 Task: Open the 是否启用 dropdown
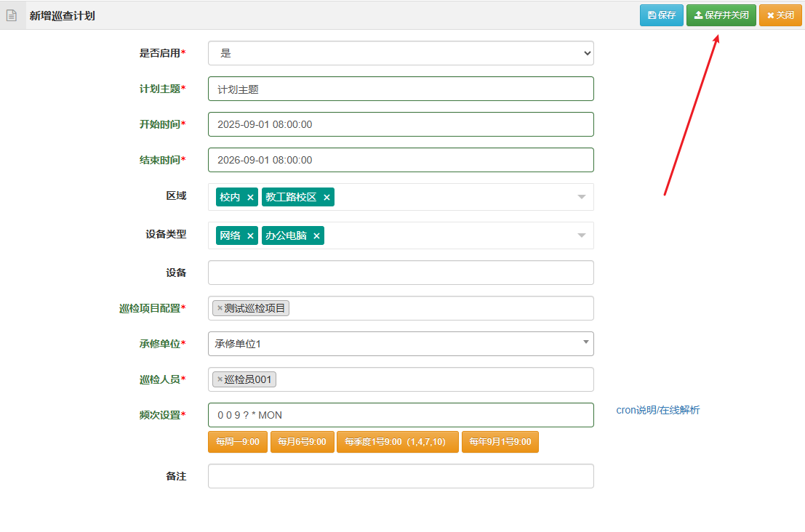[401, 53]
